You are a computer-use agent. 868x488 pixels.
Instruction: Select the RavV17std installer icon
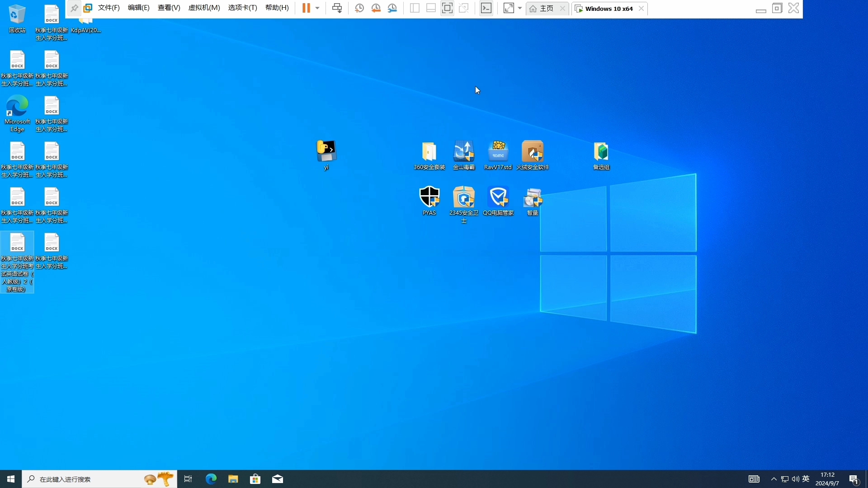(x=498, y=155)
